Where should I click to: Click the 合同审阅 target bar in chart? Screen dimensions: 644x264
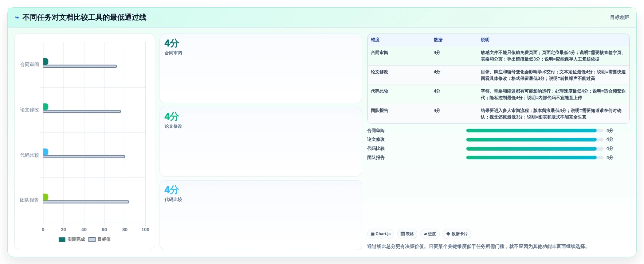(80, 66)
